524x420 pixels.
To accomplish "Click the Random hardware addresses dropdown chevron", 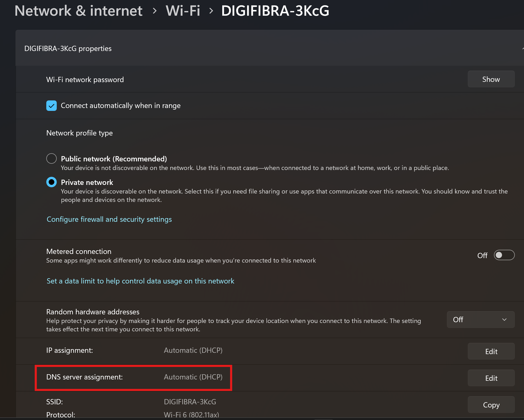I will point(504,320).
